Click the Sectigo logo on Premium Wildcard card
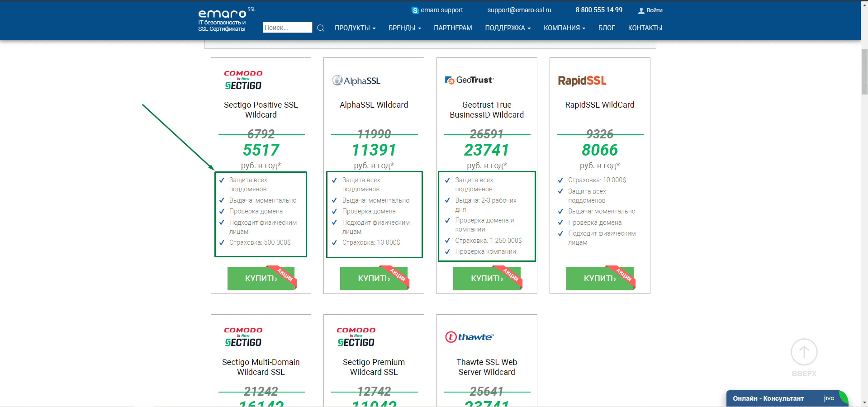This screenshot has height=407, width=868. tap(356, 337)
